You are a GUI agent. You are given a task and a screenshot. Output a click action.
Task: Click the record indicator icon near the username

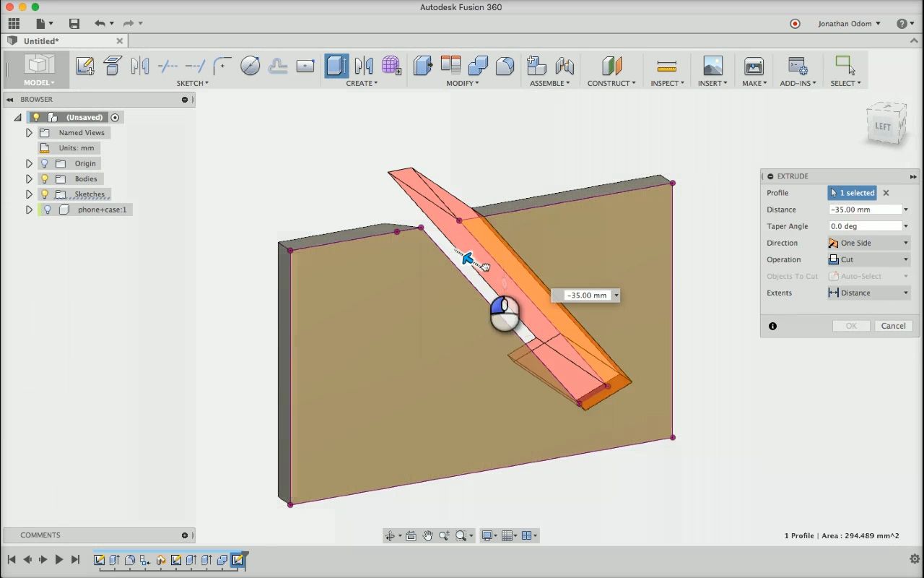tap(795, 24)
